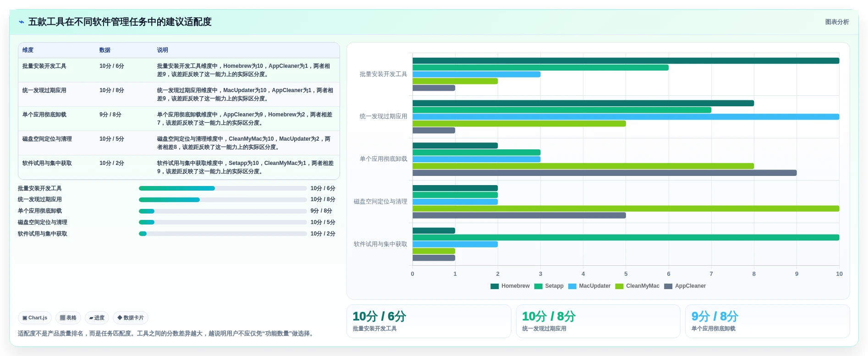Click the chart axis label 软件试用与集中获取
This screenshot has height=356, width=868.
pos(380,244)
